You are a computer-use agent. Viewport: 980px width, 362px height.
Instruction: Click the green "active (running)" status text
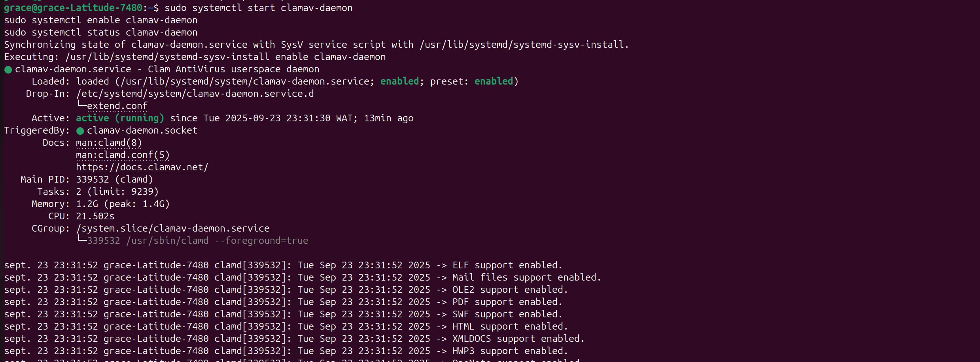120,118
